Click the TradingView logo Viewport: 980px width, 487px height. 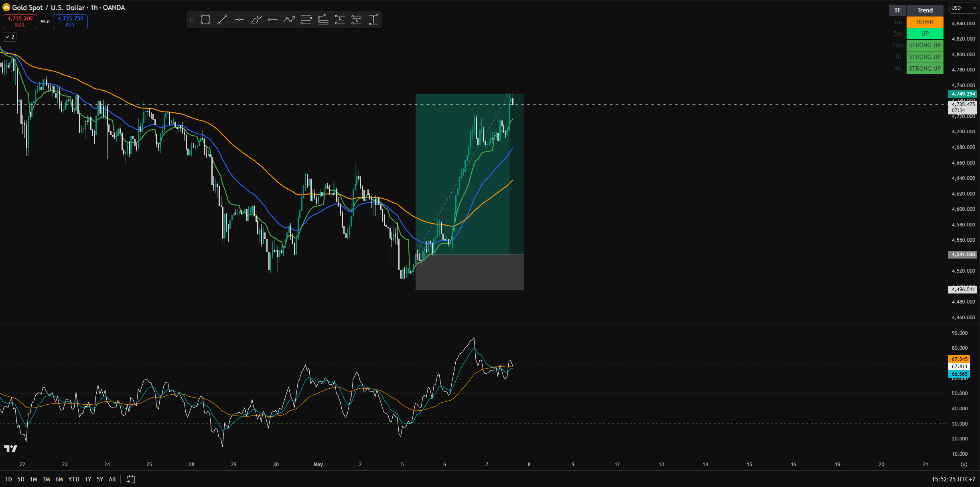click(10, 448)
